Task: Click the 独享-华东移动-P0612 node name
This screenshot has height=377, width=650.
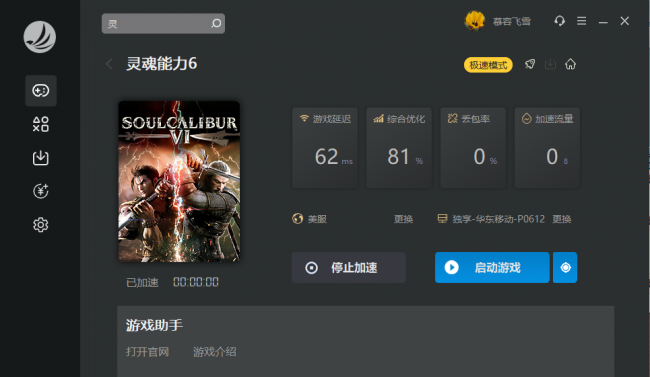Action: point(499,219)
